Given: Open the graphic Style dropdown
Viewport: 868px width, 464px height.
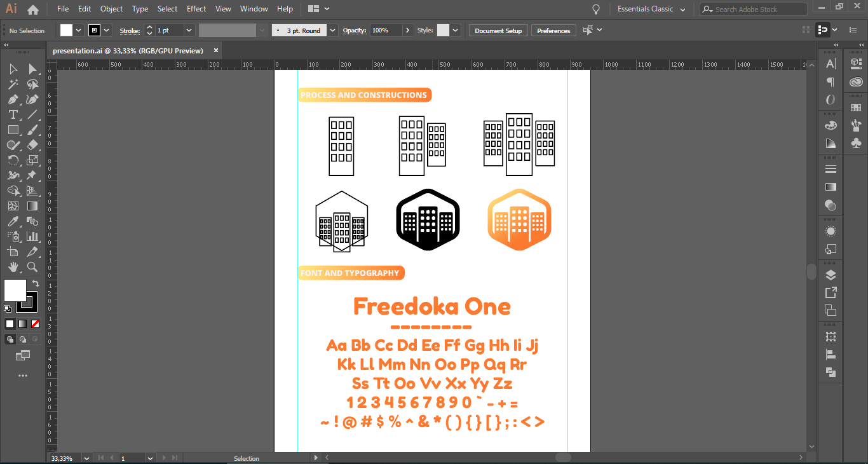Looking at the screenshot, I should click(456, 31).
